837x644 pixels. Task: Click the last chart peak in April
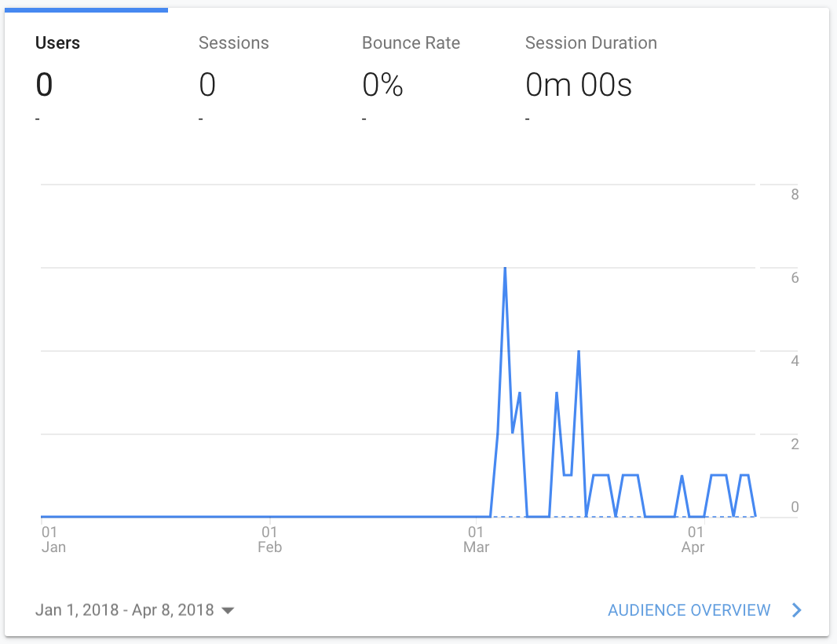click(744, 474)
